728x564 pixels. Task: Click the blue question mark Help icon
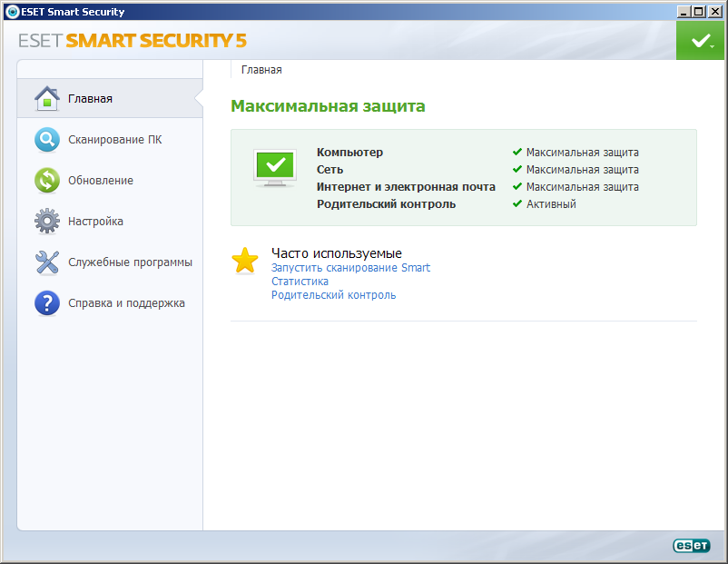coord(47,303)
